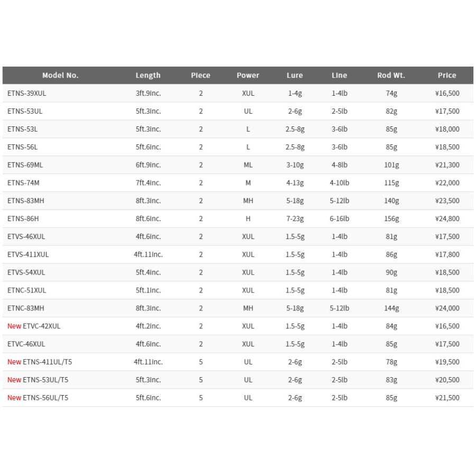
Task: Click the Model No. column header
Action: point(60,75)
